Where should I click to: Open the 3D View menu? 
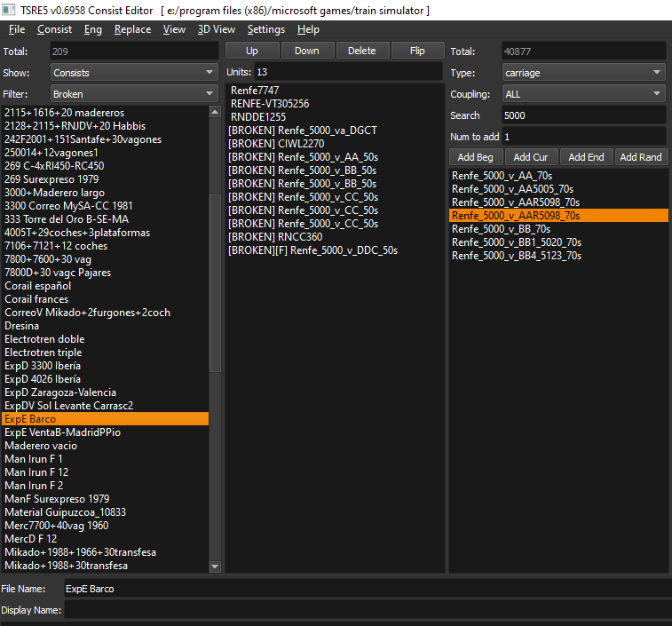coord(217,29)
